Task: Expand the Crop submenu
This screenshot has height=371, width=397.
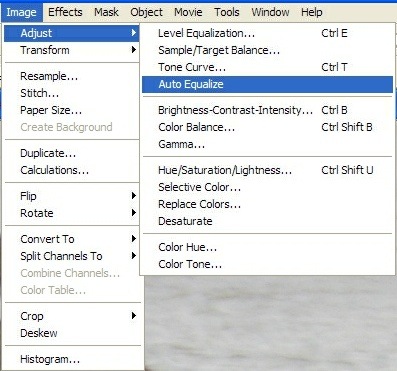Action: tap(72, 316)
